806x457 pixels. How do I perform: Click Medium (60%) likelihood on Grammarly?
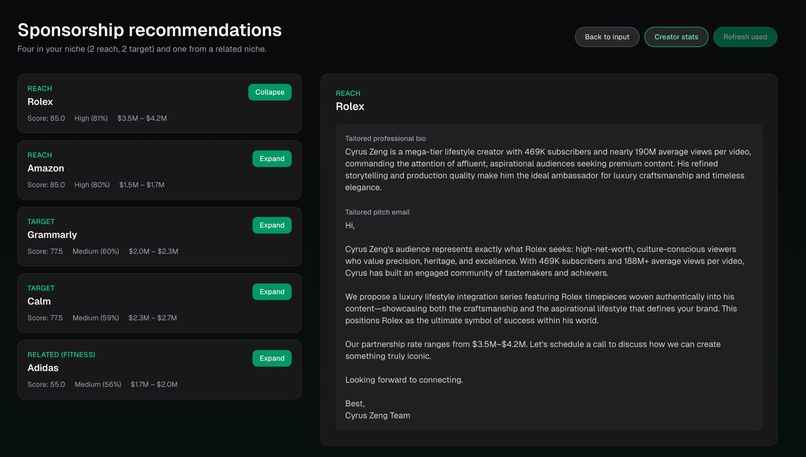point(96,251)
